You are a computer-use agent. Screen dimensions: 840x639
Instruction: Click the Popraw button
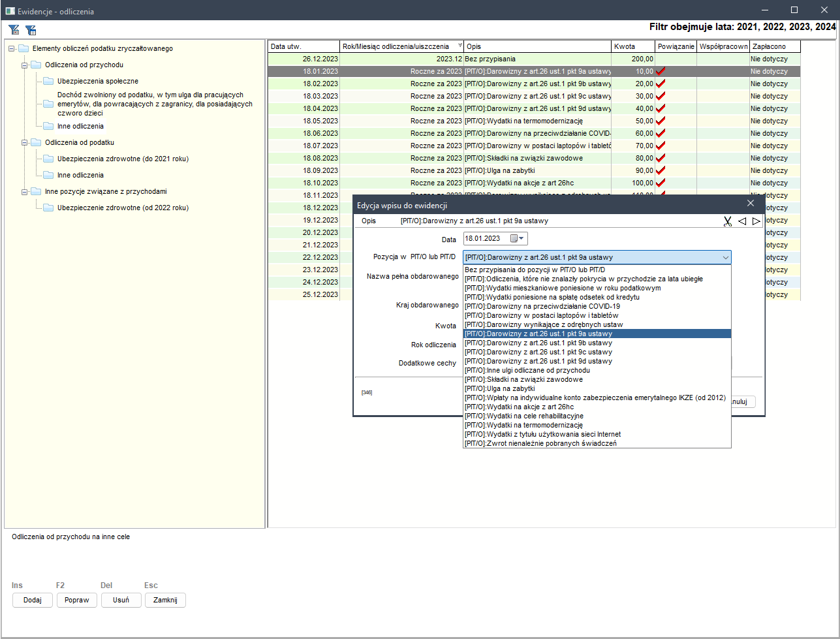click(x=77, y=600)
